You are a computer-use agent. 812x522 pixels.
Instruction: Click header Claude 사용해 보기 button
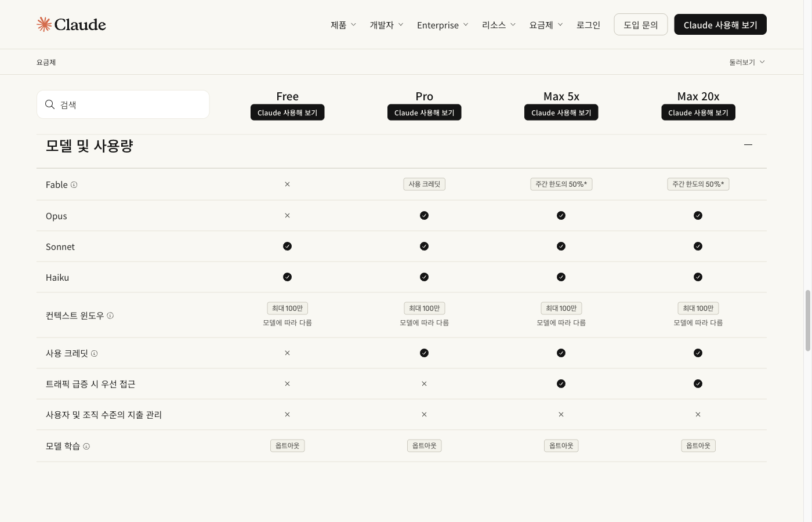pyautogui.click(x=720, y=24)
